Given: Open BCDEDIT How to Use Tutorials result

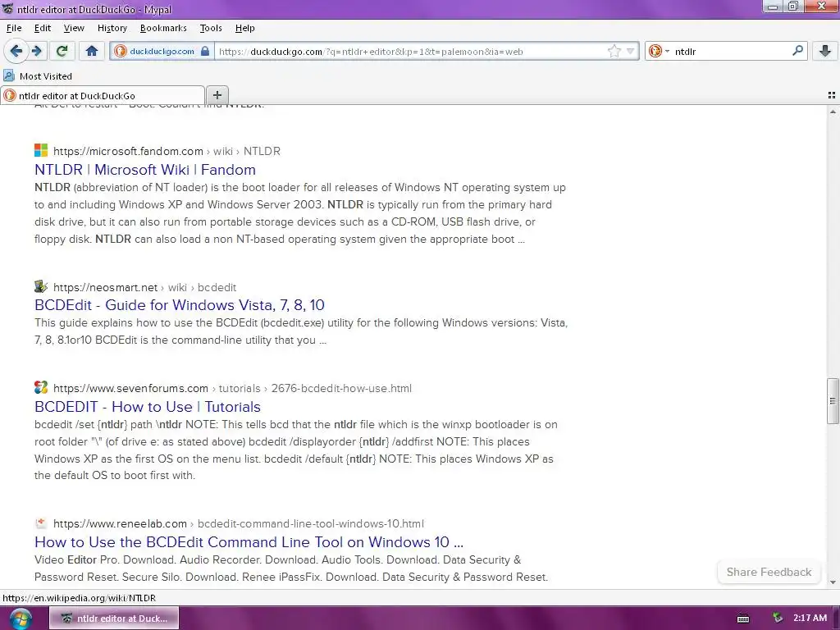Looking at the screenshot, I should [x=148, y=407].
